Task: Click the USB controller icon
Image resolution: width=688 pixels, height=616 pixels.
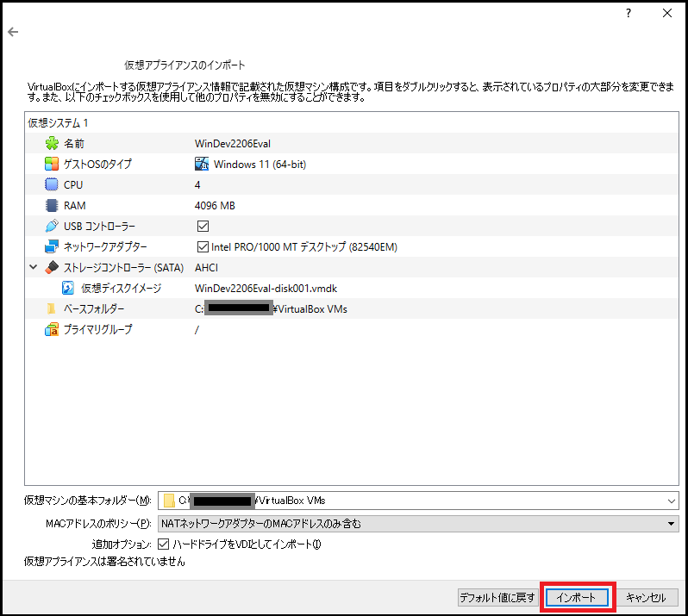Action: 52,226
